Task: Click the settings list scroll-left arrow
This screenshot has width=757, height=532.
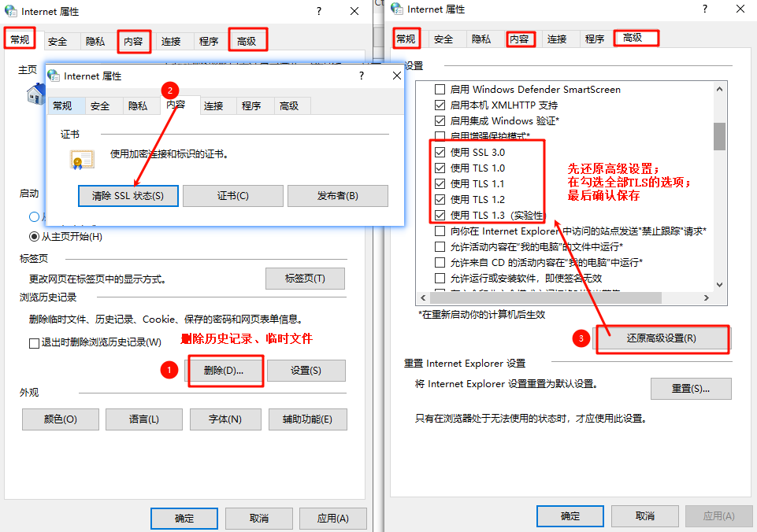Action: tap(423, 298)
